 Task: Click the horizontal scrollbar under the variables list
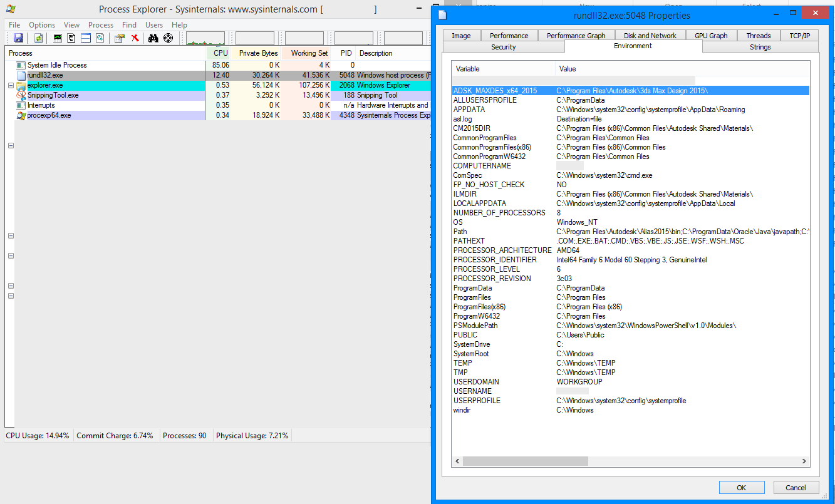(x=525, y=461)
